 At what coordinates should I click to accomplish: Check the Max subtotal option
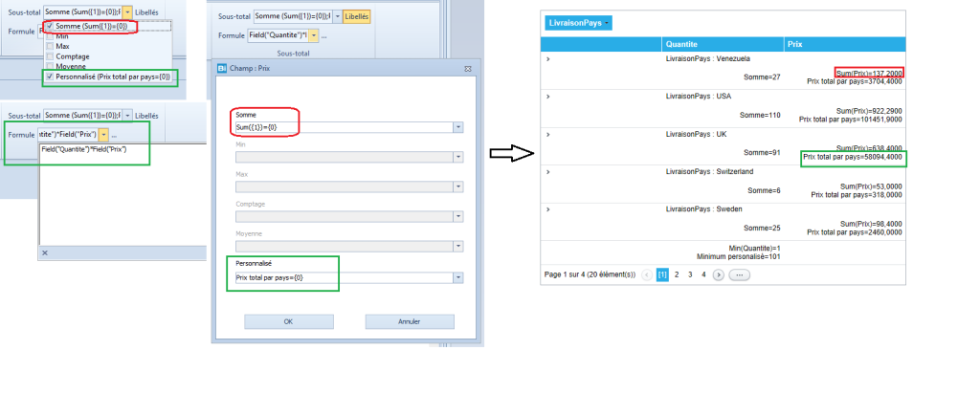pyautogui.click(x=50, y=46)
